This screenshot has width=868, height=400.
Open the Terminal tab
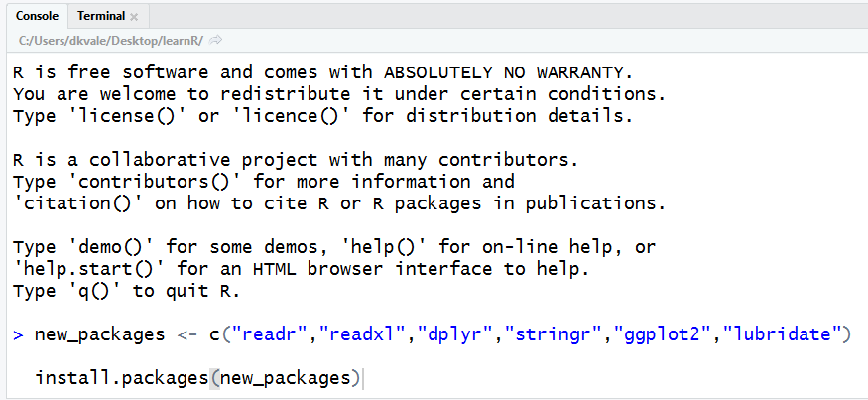point(101,16)
